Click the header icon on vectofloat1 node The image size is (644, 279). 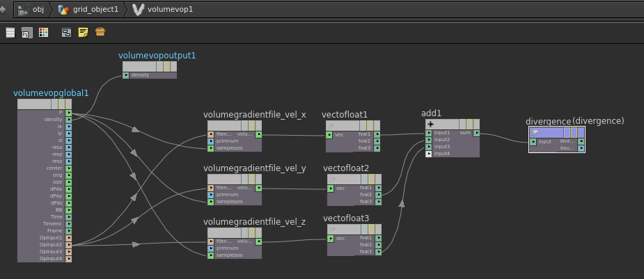click(332, 125)
